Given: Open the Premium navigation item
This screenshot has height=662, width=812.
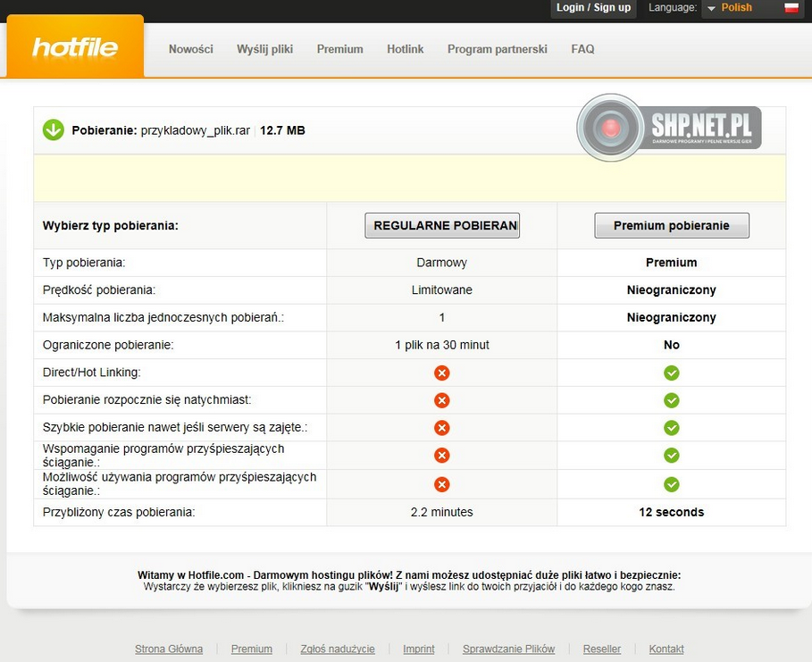Looking at the screenshot, I should [339, 49].
